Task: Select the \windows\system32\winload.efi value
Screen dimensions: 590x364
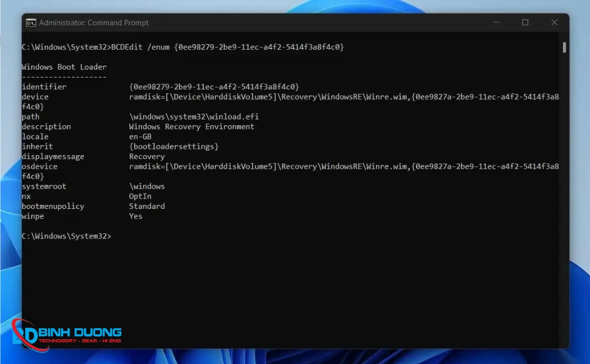Action: (194, 117)
